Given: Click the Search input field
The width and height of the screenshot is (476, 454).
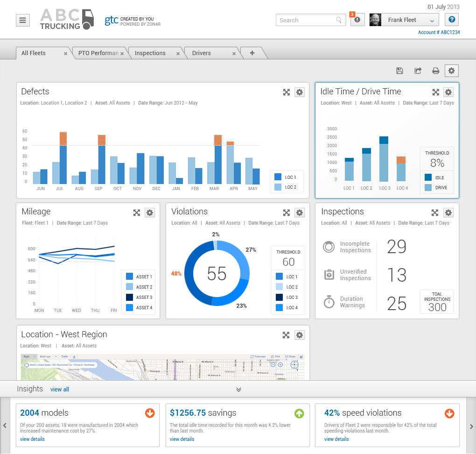Looking at the screenshot, I should click(x=306, y=20).
